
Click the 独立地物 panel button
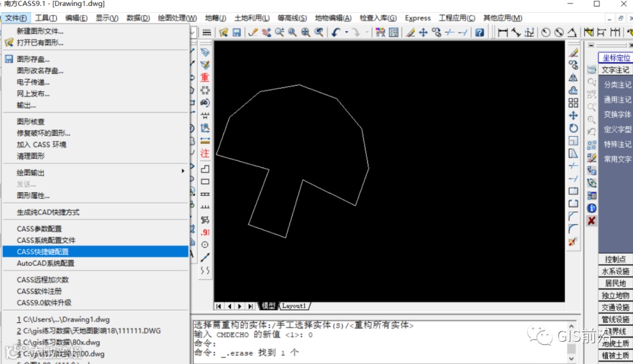coord(615,295)
